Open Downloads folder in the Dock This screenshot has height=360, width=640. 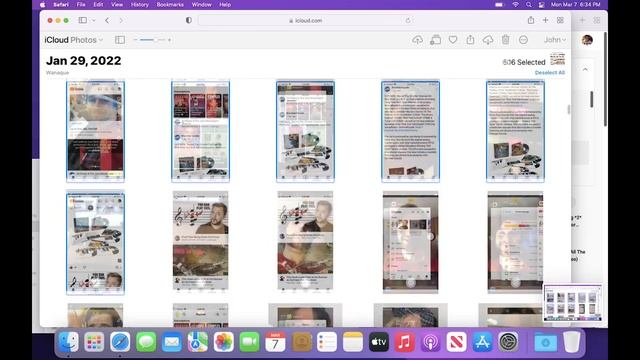pyautogui.click(x=545, y=342)
